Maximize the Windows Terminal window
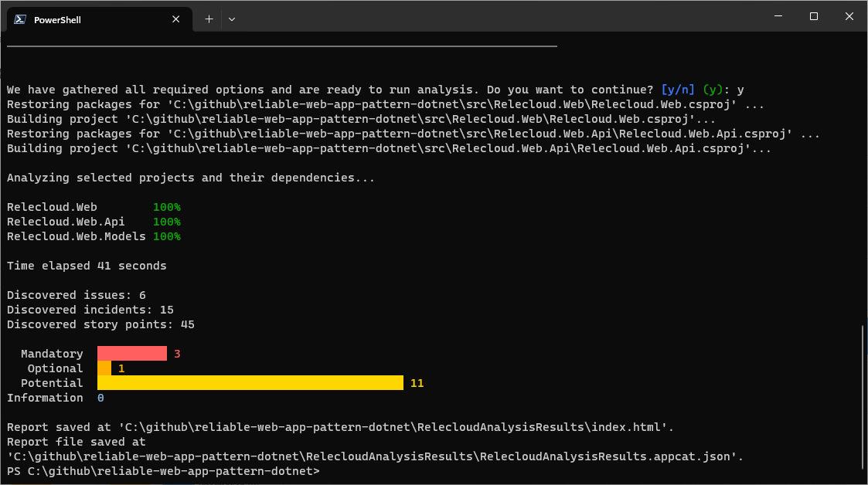This screenshot has height=485, width=868. (x=813, y=15)
